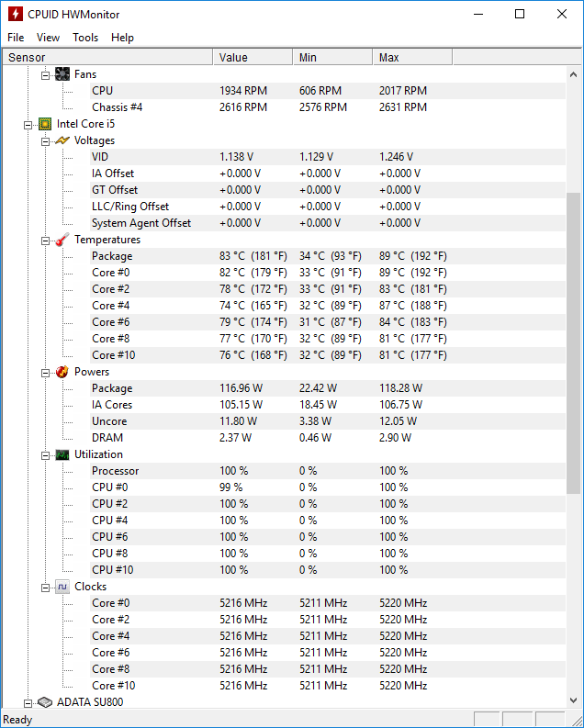Select the Processor utilization row
The width and height of the screenshot is (584, 728).
point(328,471)
